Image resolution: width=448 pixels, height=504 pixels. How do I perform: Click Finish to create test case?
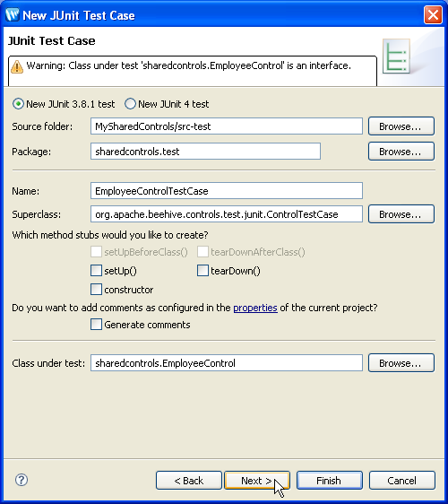tap(330, 480)
